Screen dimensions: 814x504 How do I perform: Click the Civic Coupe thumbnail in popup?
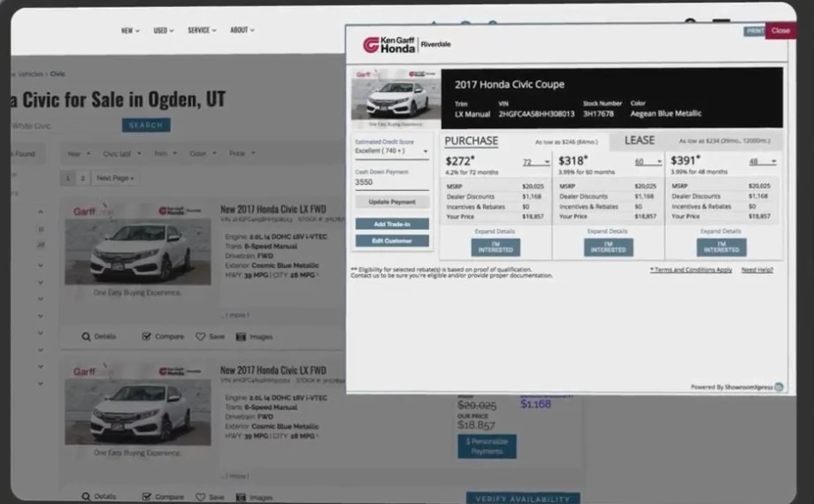point(395,97)
